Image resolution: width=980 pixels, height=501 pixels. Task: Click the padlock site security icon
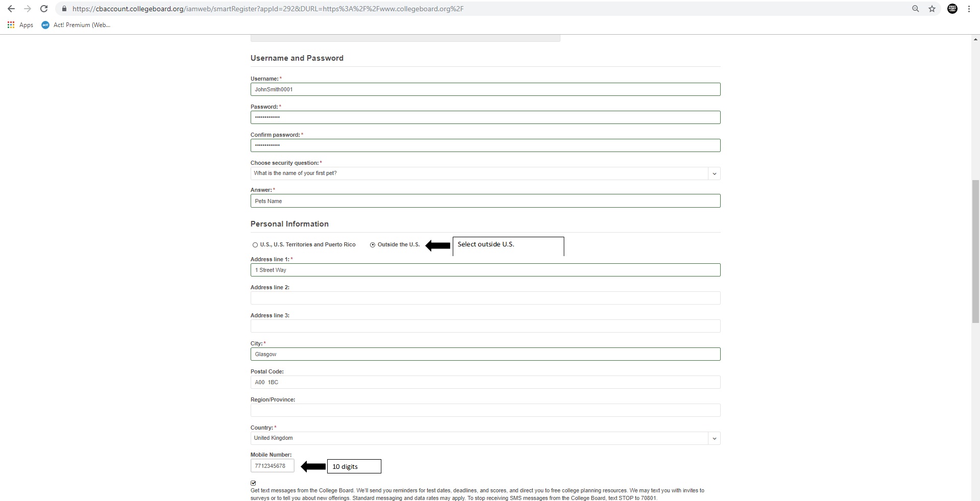click(64, 9)
